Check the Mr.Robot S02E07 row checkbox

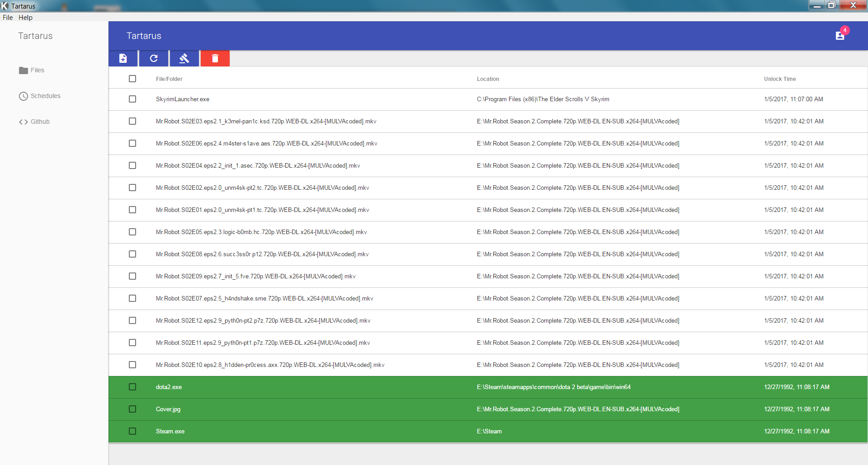pyautogui.click(x=132, y=298)
